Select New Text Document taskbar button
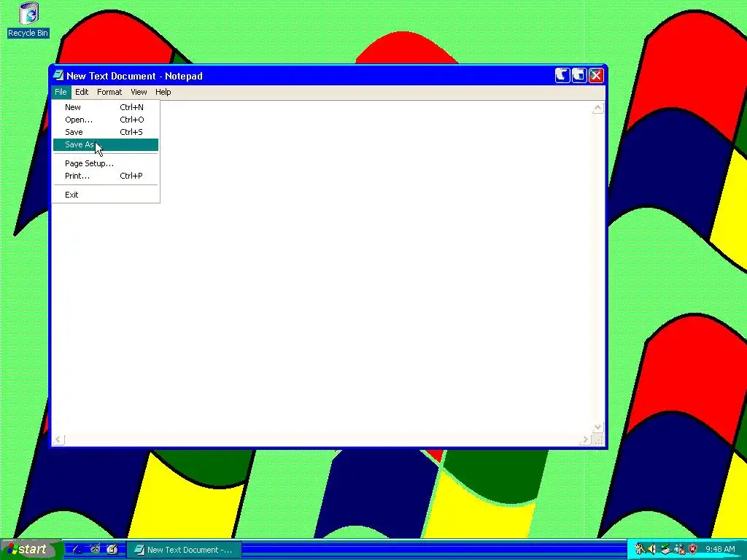Image resolution: width=747 pixels, height=560 pixels. (184, 550)
